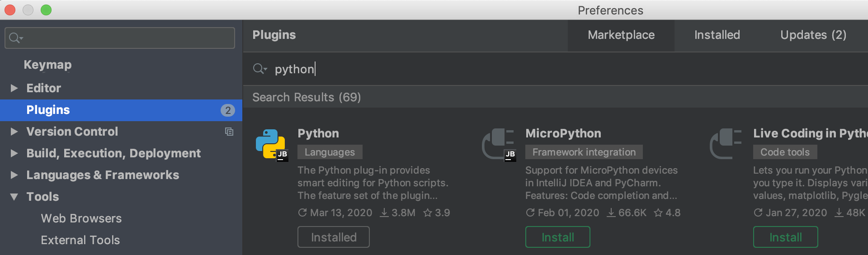Click the settings search magnifier icon
The height and width of the screenshot is (255, 868).
16,38
